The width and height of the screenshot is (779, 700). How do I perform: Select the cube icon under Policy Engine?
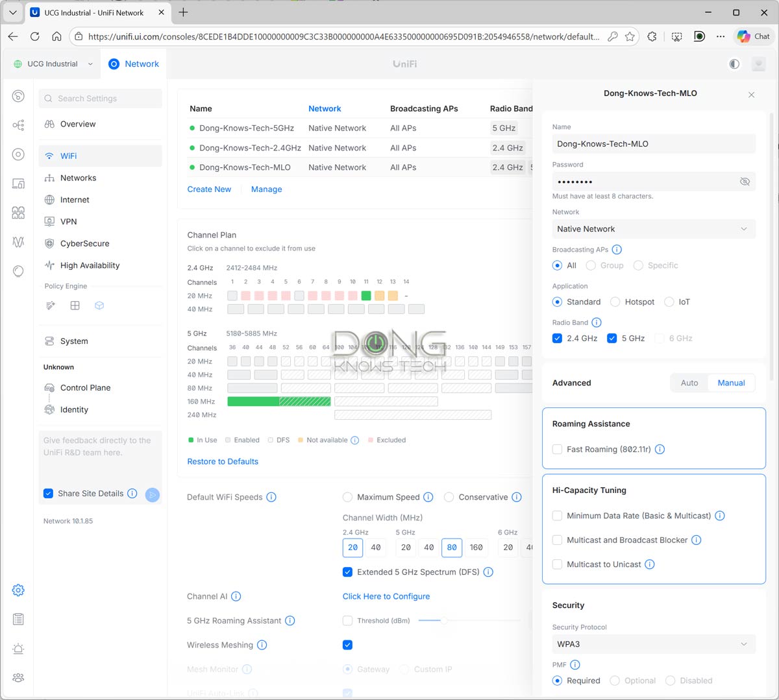(x=99, y=305)
